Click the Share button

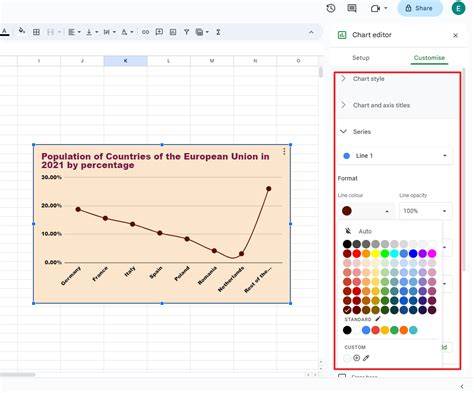tap(420, 8)
